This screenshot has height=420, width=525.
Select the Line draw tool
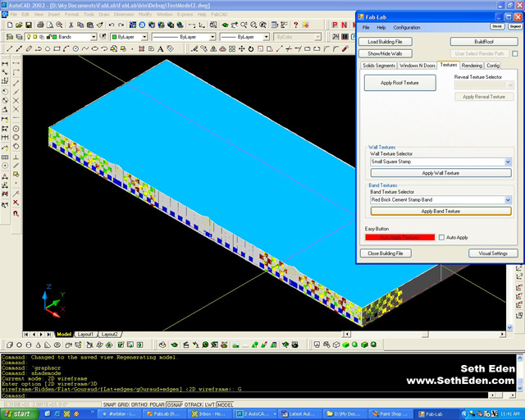(7, 49)
